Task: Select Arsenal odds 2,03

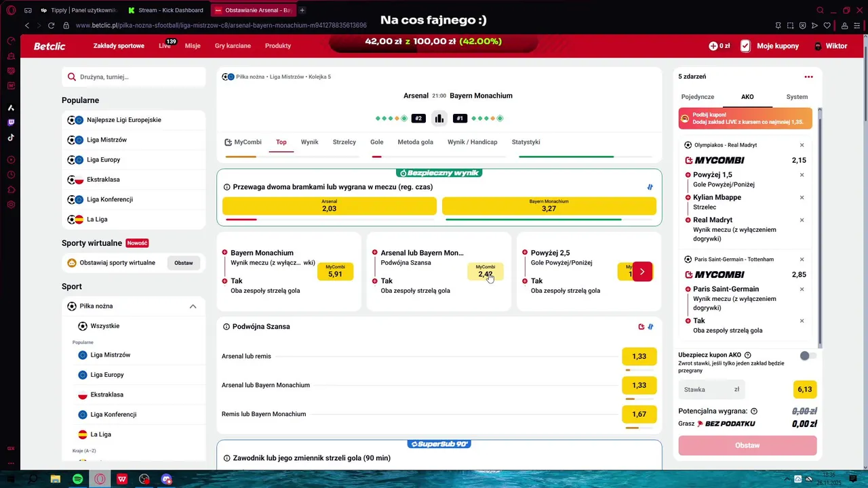Action: 330,206
